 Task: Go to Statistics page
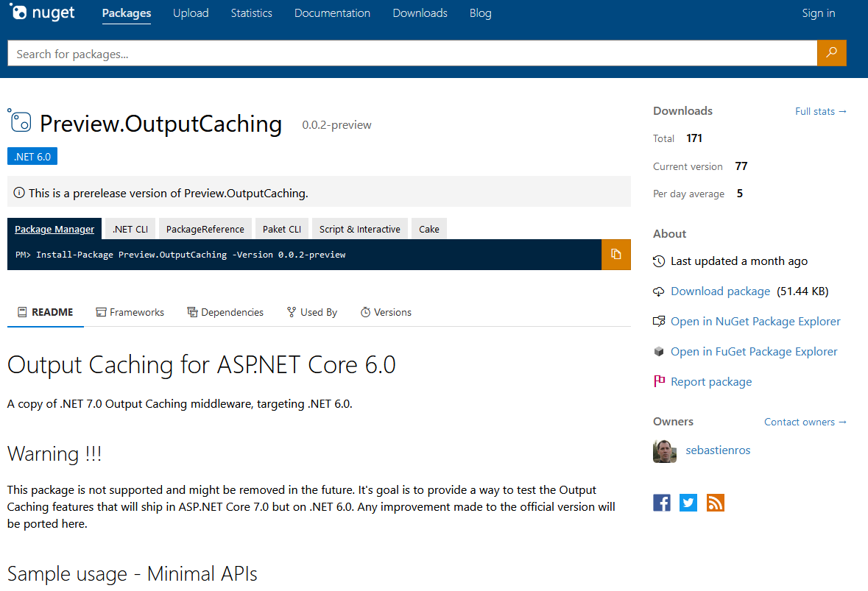click(x=251, y=13)
